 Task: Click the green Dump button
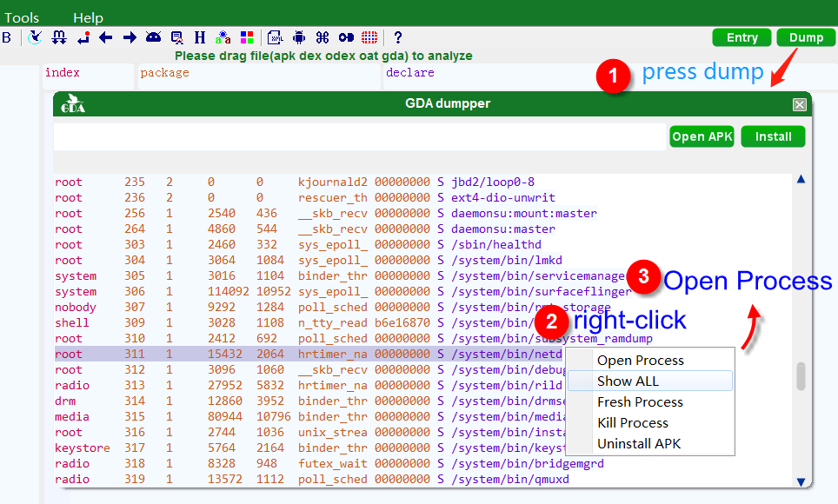806,37
